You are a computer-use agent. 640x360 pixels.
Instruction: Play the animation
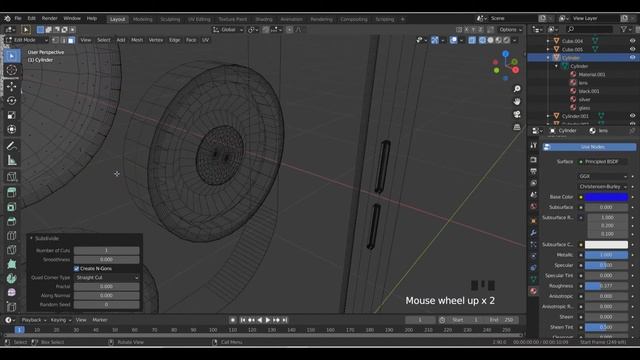tap(268, 320)
